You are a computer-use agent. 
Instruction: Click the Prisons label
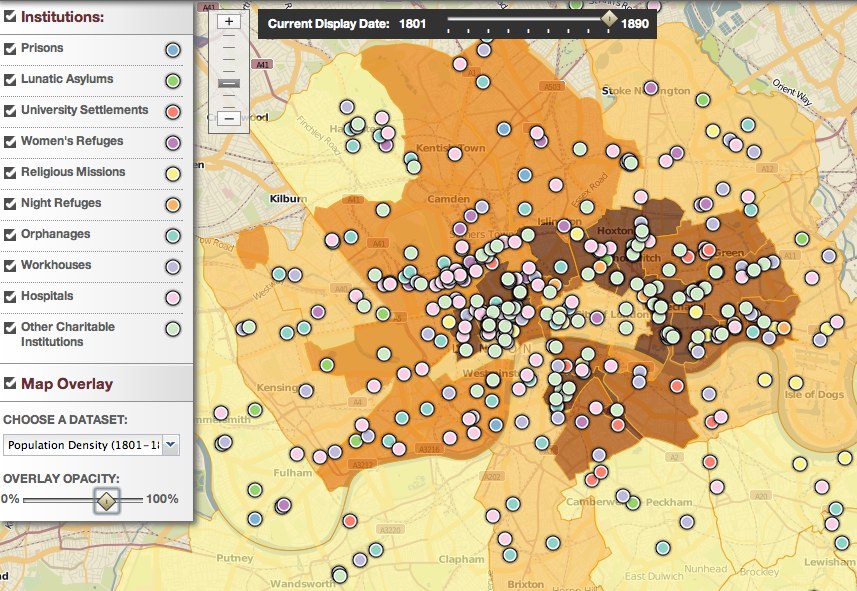(42, 48)
